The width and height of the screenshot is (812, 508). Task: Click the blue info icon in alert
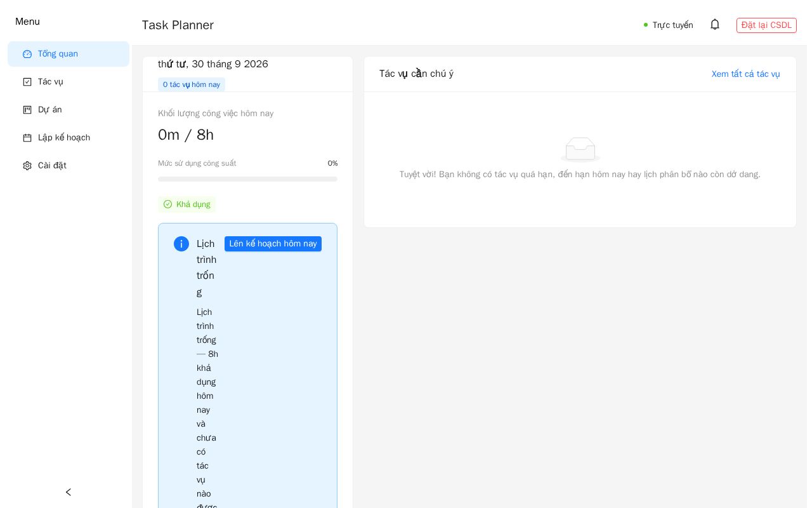tap(181, 244)
